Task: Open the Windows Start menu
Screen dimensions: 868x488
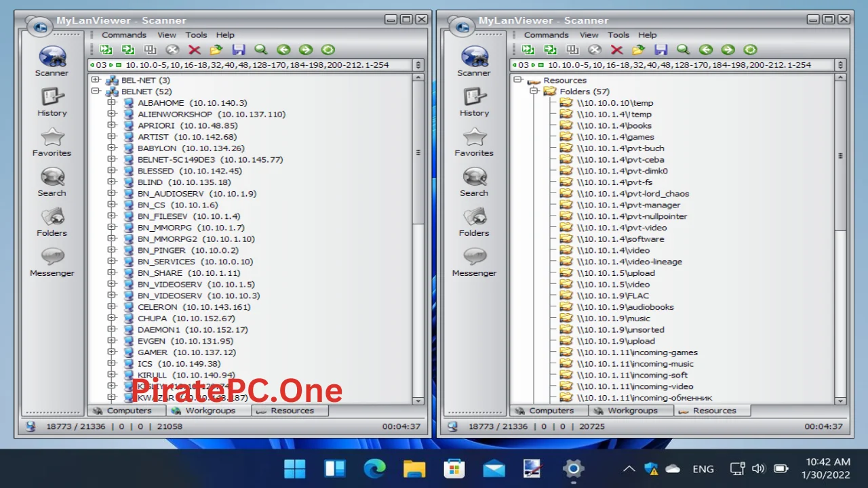Action: [x=295, y=468]
